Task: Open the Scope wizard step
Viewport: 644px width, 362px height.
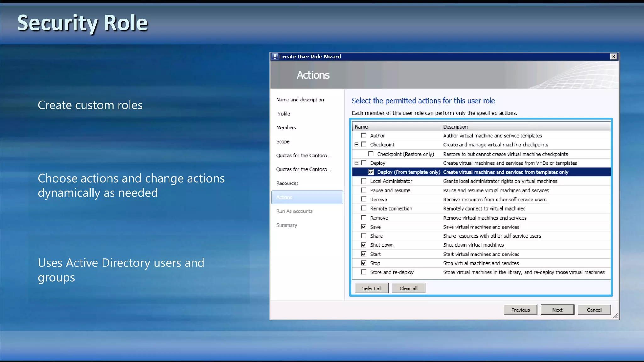Action: pos(283,141)
